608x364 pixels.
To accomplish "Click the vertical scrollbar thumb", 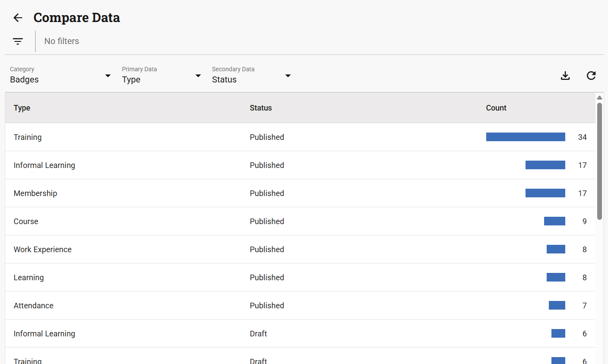I will [x=599, y=161].
